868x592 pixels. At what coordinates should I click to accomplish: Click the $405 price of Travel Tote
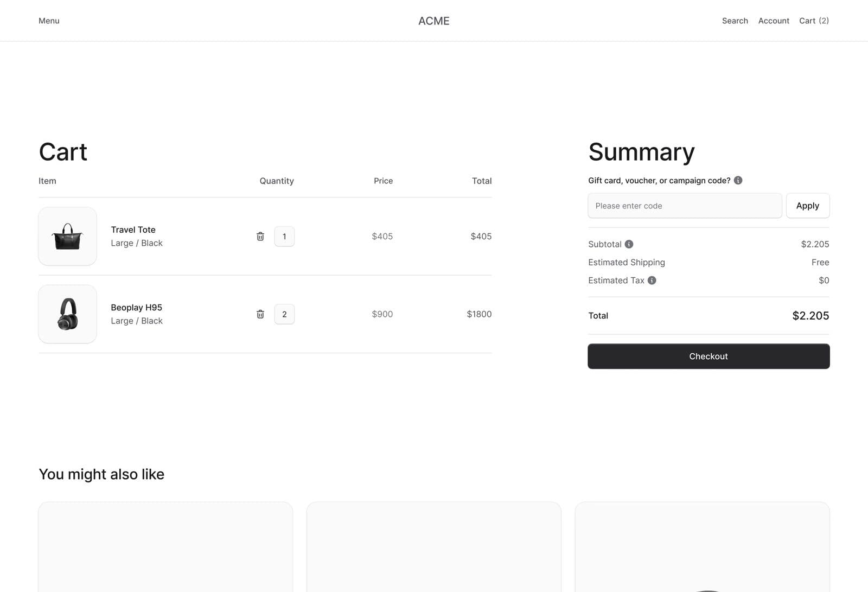[382, 237]
